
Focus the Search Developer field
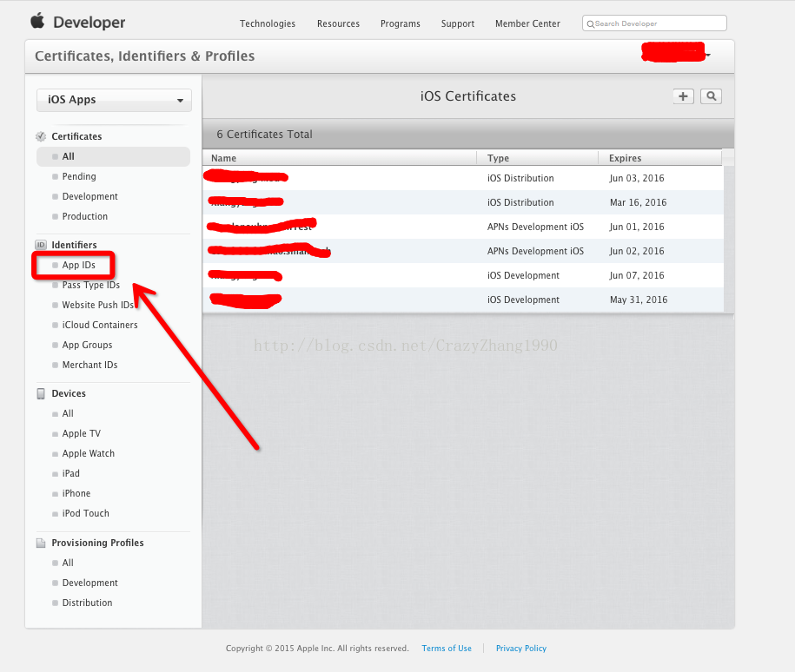[654, 23]
